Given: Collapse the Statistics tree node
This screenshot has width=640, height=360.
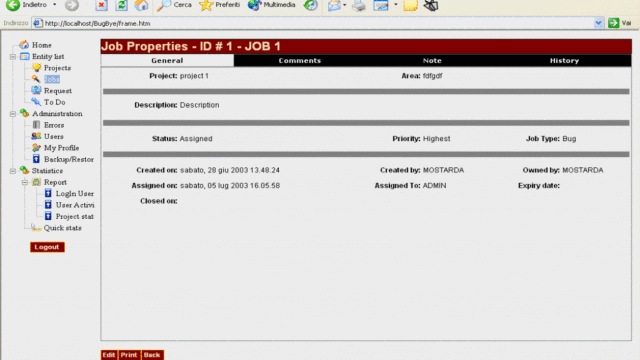Looking at the screenshot, I should pyautogui.click(x=13, y=171).
